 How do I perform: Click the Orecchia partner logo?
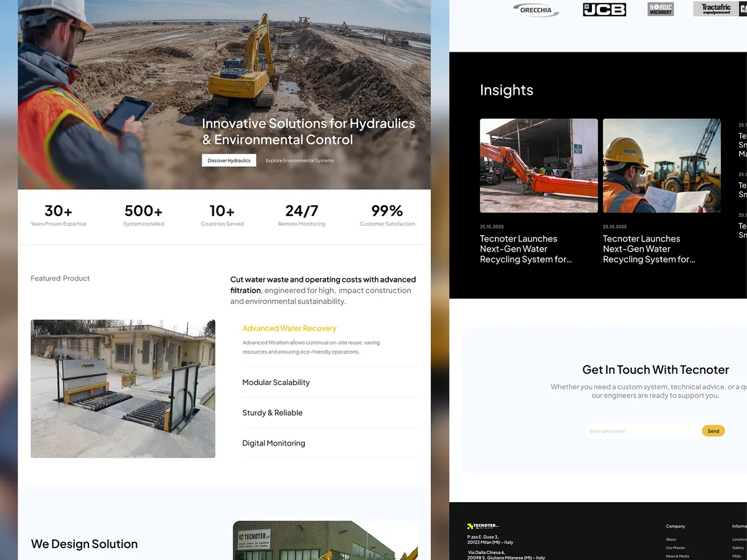[x=536, y=9]
